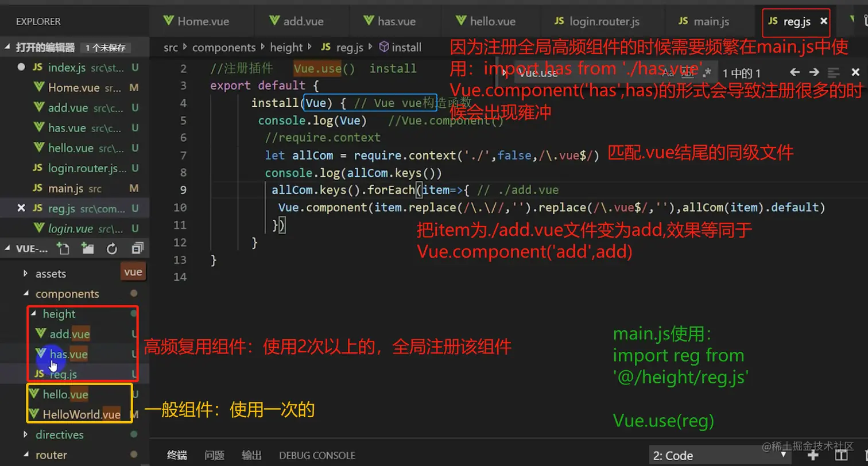Create a new folder in the explorer
This screenshot has width=868, height=466.
(86, 249)
